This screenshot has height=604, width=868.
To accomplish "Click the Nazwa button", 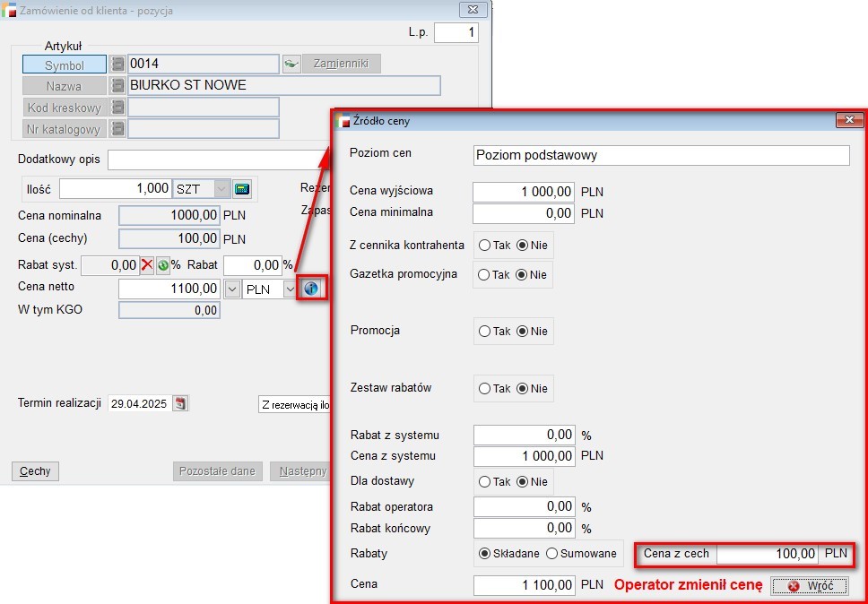I will [65, 86].
